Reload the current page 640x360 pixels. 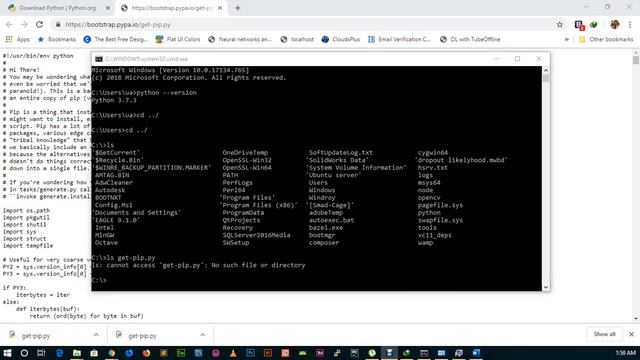[x=39, y=24]
